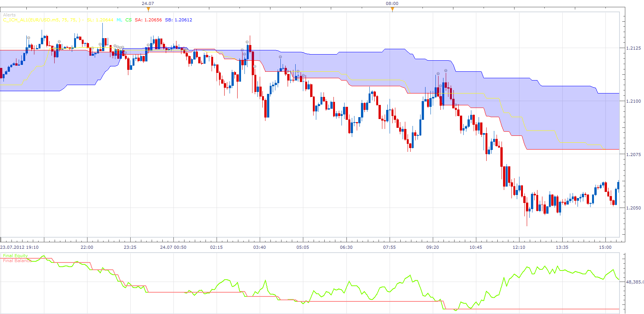
Task: Click the 1.2075 price axis label
Action: pos(634,155)
